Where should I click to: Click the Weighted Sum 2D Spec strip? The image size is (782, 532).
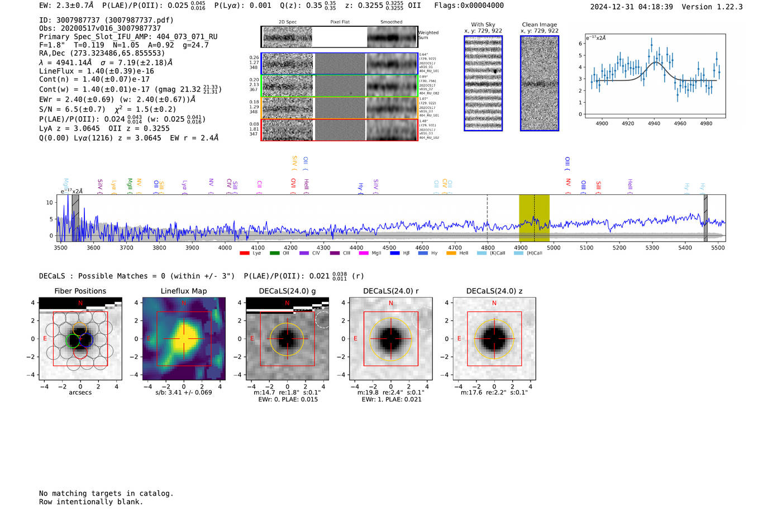(288, 37)
